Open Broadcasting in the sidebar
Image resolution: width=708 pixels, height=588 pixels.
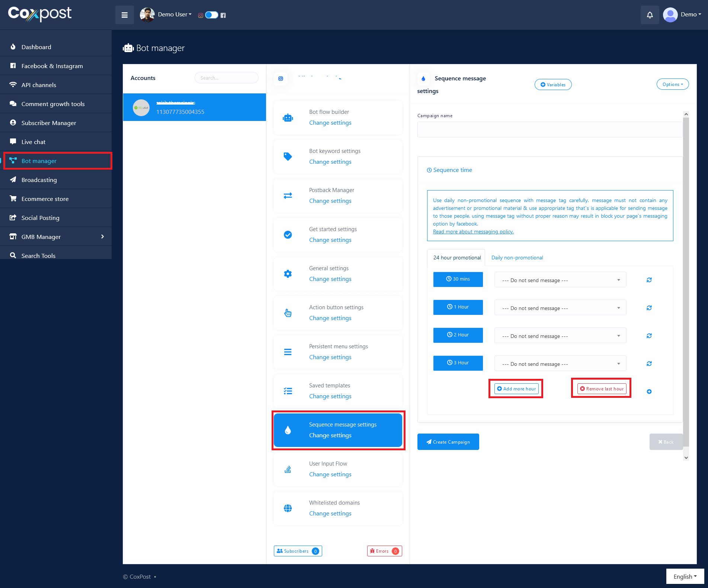39,180
